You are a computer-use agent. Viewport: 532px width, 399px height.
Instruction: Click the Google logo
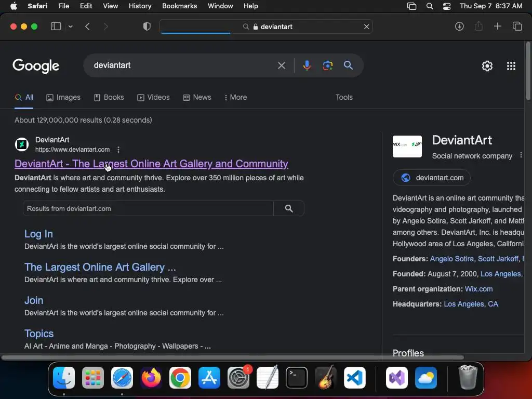pos(36,66)
